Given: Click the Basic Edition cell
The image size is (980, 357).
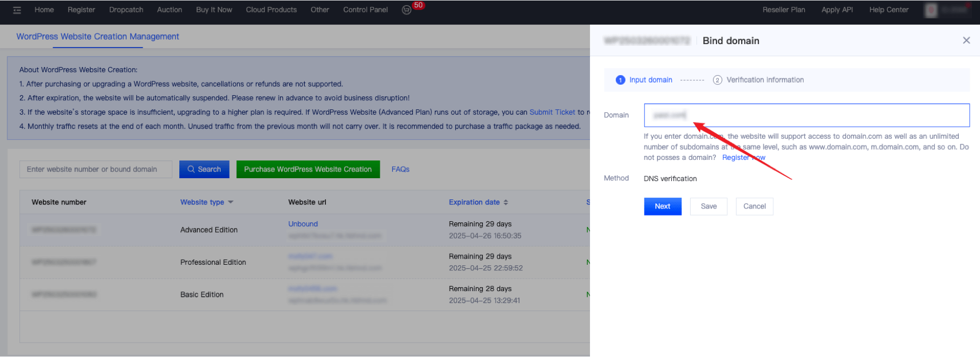Looking at the screenshot, I should pyautogui.click(x=202, y=295).
